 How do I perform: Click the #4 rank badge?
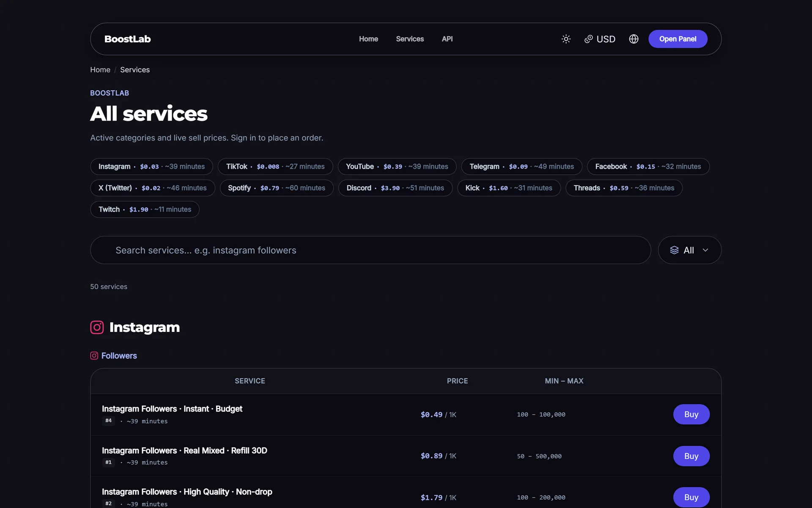108,421
